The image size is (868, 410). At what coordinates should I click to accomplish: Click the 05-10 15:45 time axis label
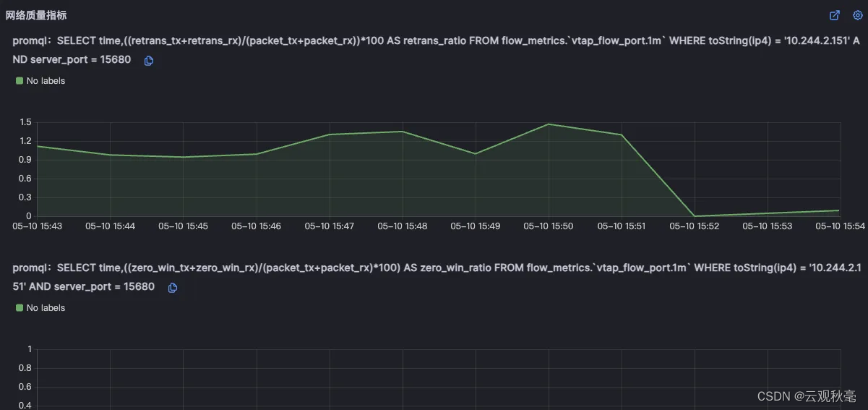point(183,226)
